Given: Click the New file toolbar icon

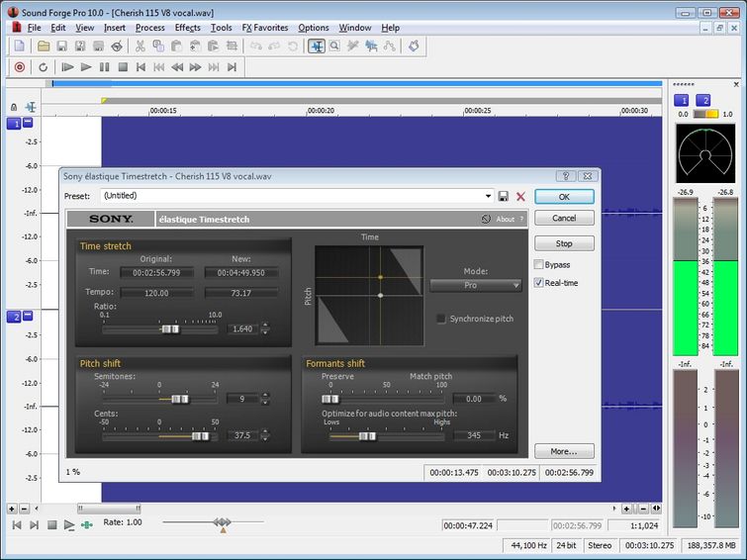Looking at the screenshot, I should [x=20, y=47].
